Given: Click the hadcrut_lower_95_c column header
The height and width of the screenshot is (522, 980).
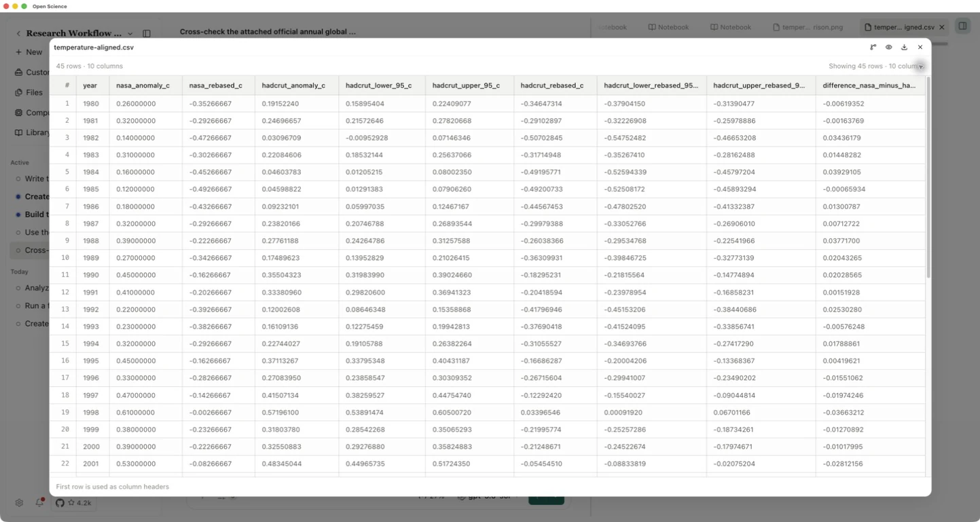Looking at the screenshot, I should [382, 86].
